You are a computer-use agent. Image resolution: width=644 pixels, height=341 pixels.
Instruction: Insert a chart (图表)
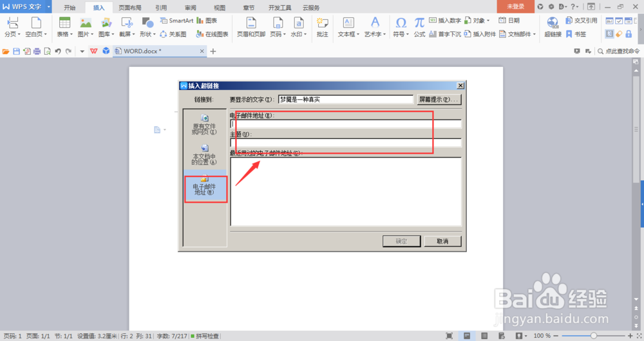tap(207, 21)
